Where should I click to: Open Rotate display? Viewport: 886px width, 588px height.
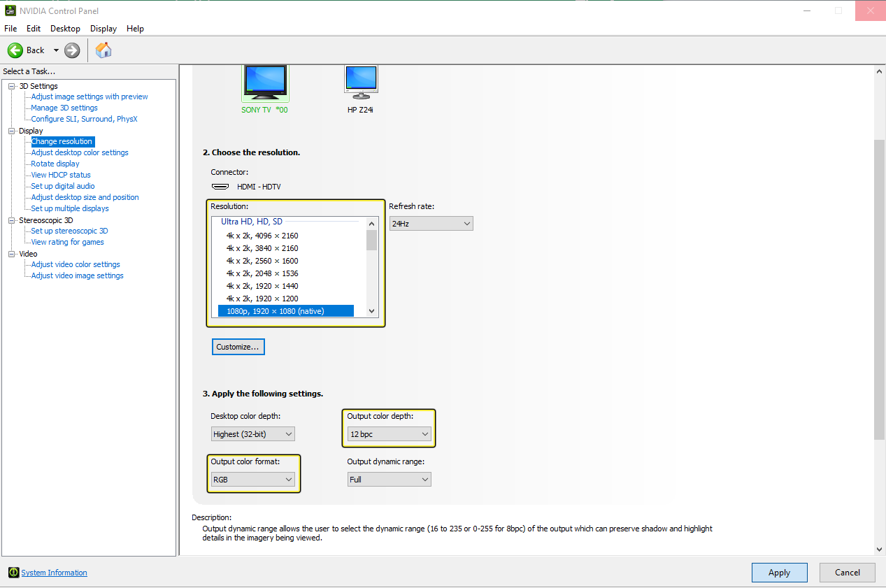tap(55, 164)
